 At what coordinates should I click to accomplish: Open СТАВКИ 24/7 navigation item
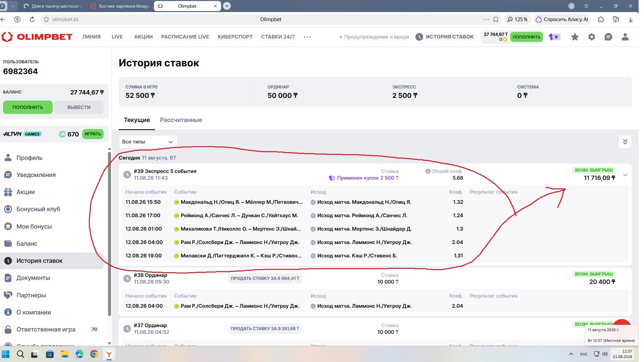tap(278, 37)
